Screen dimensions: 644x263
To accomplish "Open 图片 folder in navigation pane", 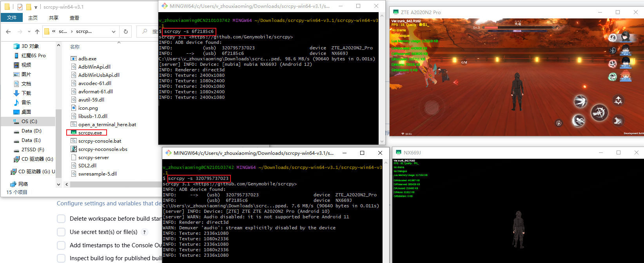I will click(x=26, y=74).
